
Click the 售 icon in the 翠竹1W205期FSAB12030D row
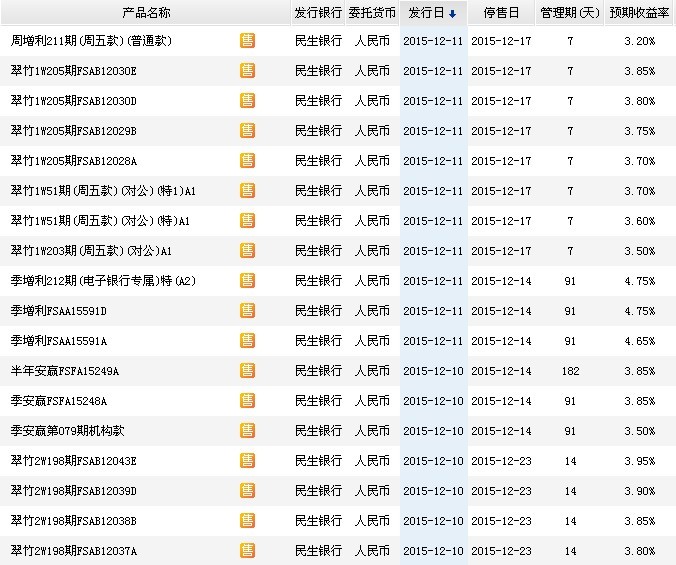click(x=247, y=101)
